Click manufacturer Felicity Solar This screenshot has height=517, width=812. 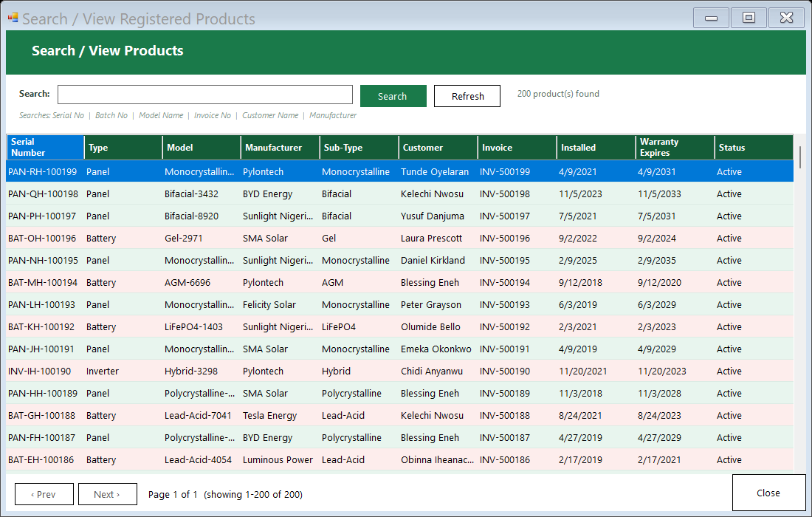click(269, 304)
